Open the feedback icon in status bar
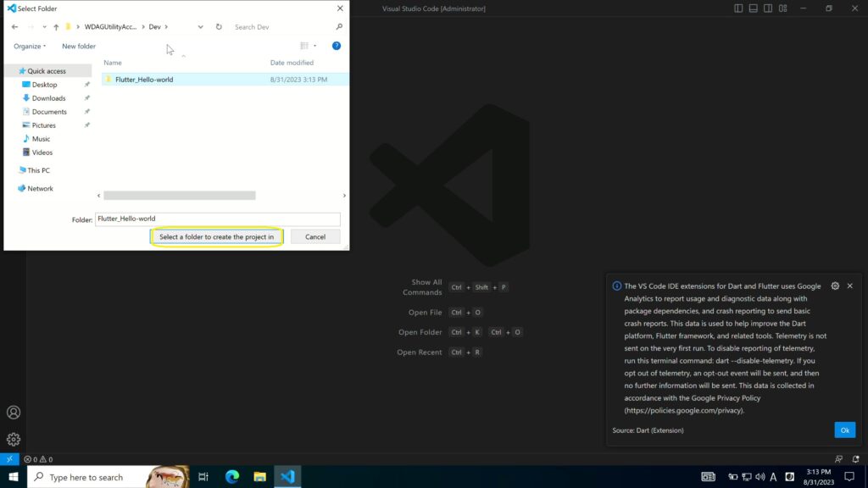This screenshot has width=868, height=488. [838, 459]
